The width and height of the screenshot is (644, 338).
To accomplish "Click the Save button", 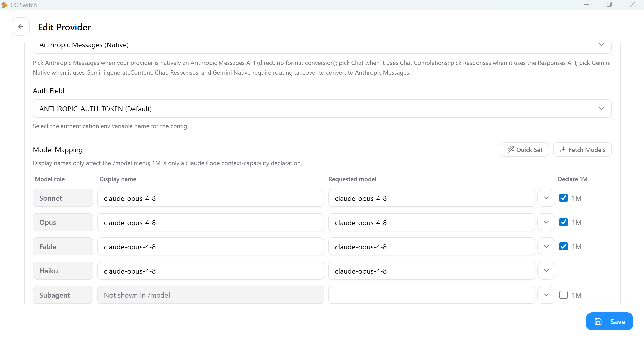I will tap(609, 321).
